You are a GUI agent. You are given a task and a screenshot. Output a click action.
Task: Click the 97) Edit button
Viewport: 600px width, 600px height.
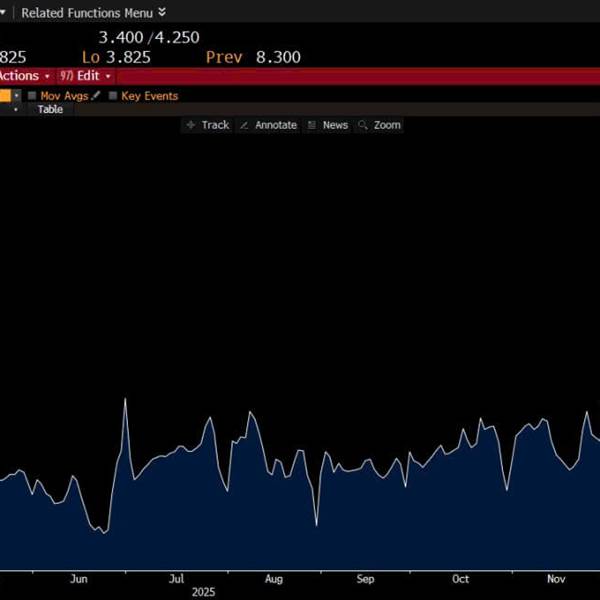pos(80,76)
